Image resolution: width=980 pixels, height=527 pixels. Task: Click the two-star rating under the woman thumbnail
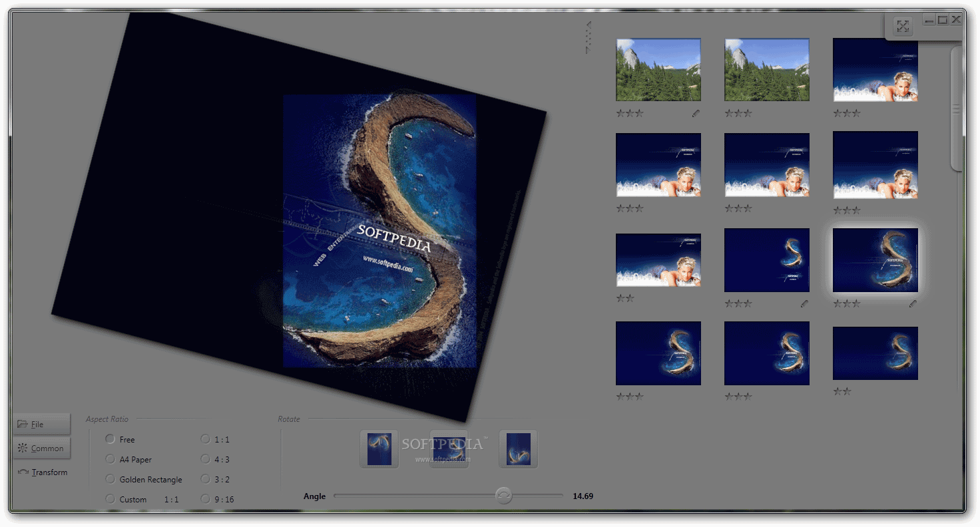625,298
